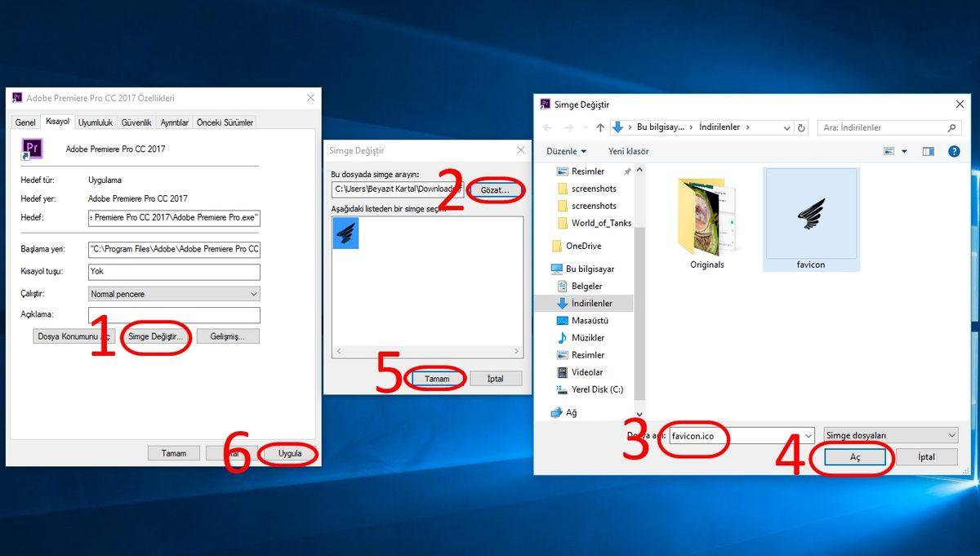Image resolution: width=980 pixels, height=556 pixels.
Task: Open the favicon.ico file name combo dropdown
Action: [x=807, y=436]
